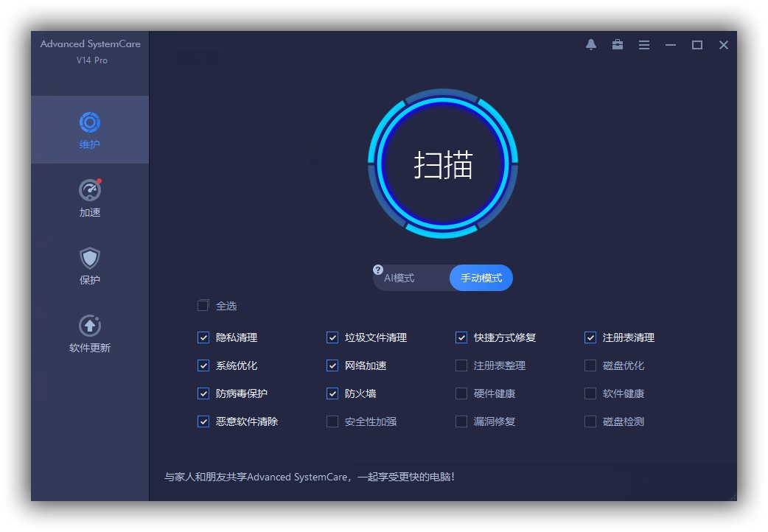Image resolution: width=768 pixels, height=532 pixels.
Task: Open the toolbox briefcase icon
Action: (x=618, y=44)
